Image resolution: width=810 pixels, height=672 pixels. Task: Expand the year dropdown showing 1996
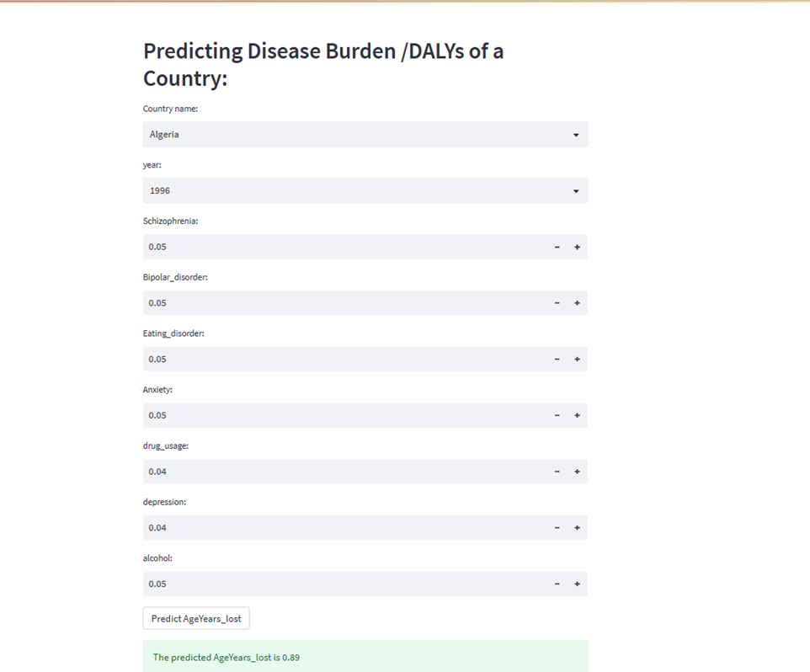[365, 190]
